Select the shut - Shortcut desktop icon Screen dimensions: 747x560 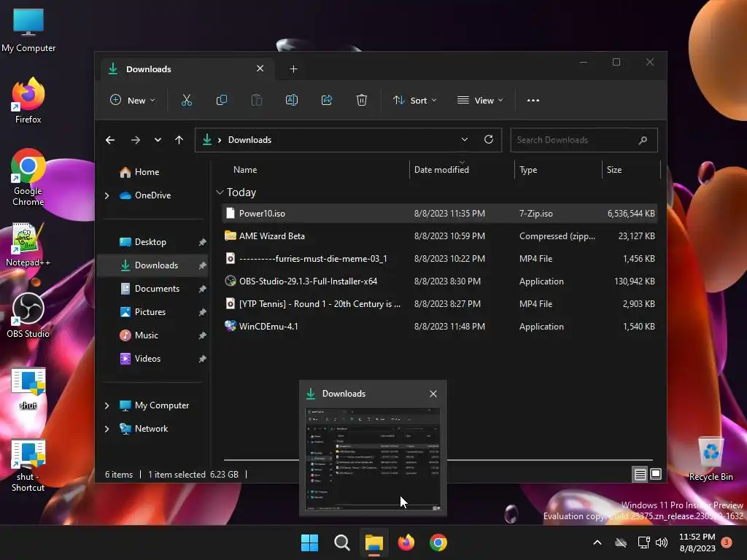click(x=28, y=466)
